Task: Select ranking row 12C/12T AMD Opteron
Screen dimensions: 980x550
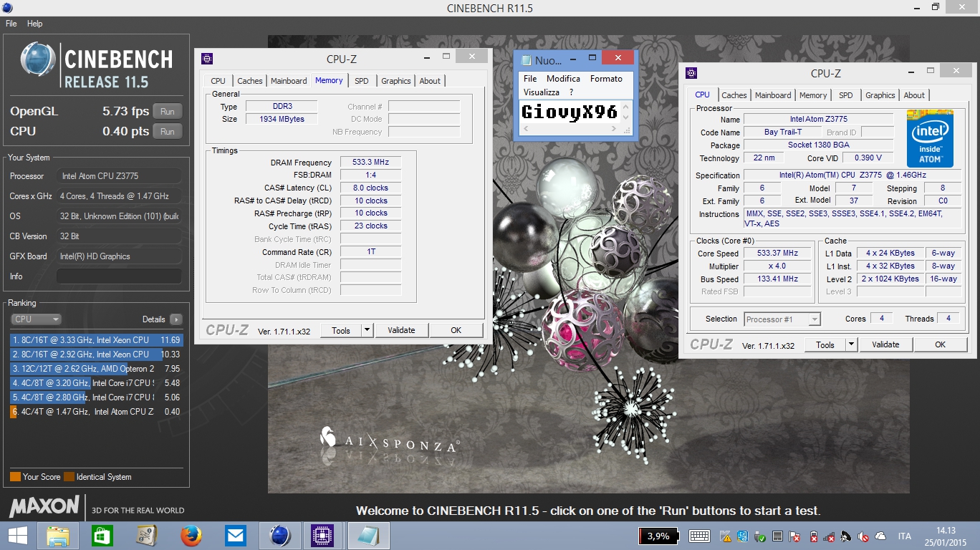Action: [x=97, y=369]
